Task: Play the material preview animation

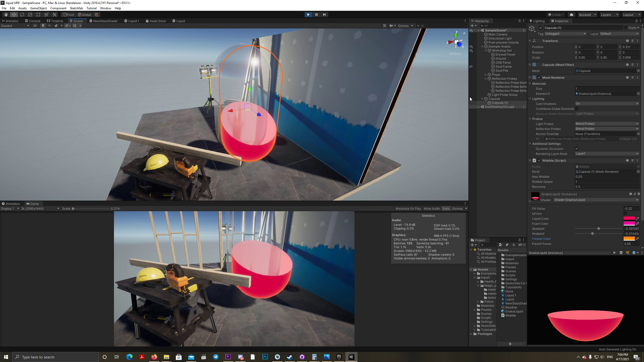Action: point(614,253)
